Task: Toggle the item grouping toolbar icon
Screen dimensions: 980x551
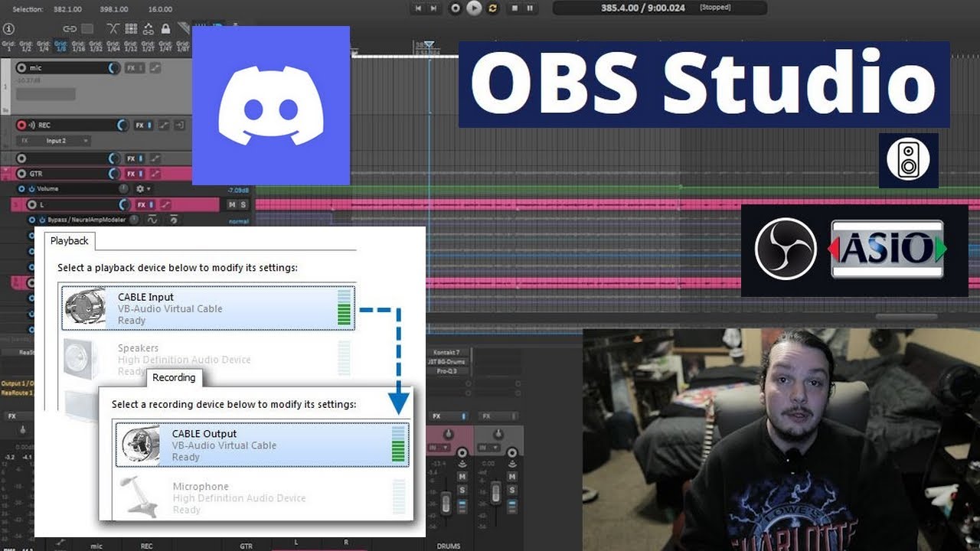Action: 149,29
